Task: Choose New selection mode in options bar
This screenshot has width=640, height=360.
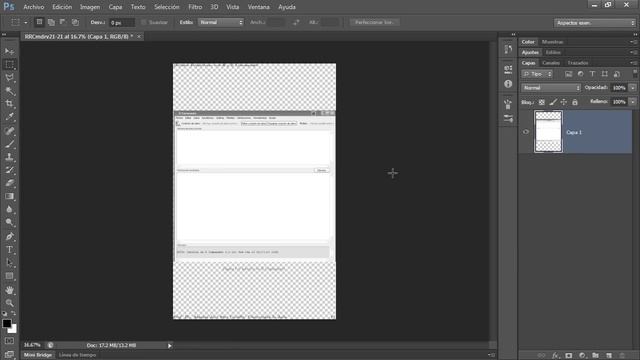Action: [x=39, y=22]
